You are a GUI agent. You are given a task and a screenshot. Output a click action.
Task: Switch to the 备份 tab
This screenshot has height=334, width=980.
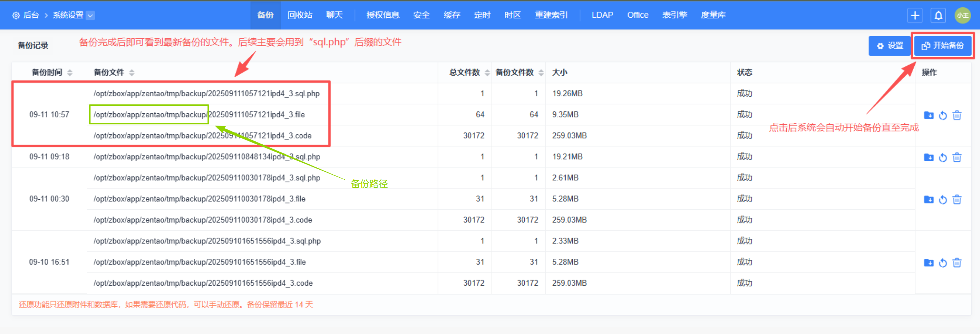[265, 15]
